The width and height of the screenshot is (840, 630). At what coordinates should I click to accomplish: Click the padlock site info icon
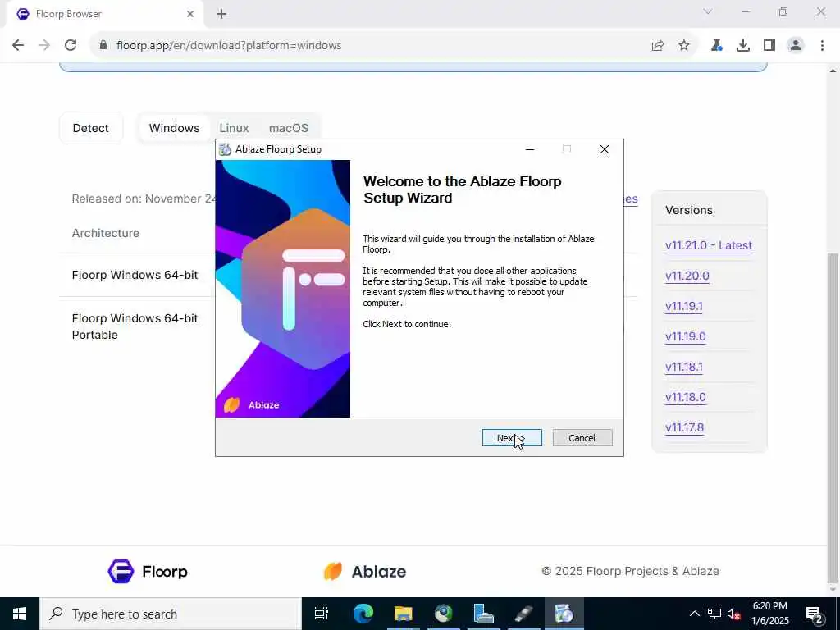tap(103, 46)
